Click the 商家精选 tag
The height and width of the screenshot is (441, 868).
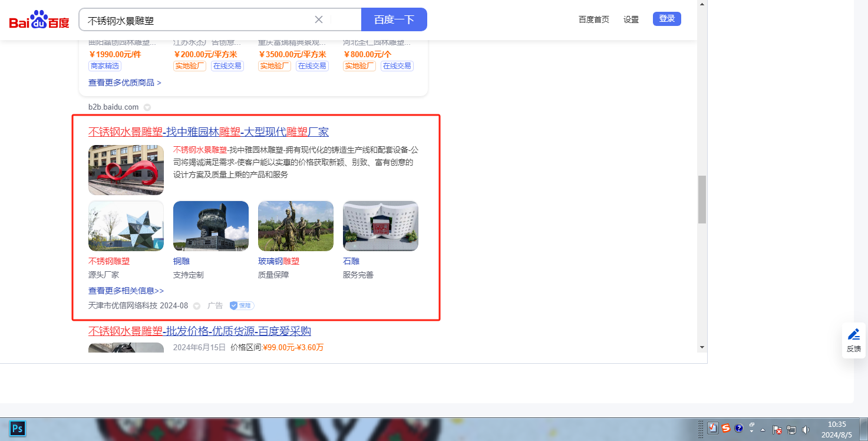click(105, 66)
